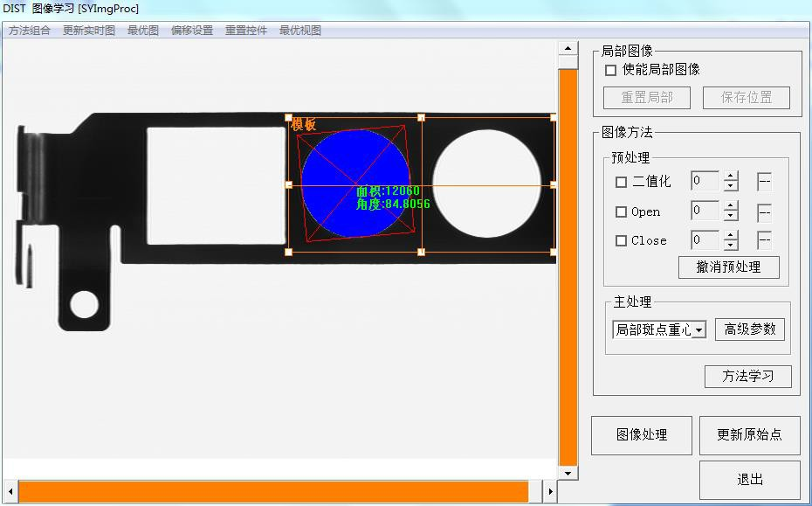Tick the 二值化 checkbox
This screenshot has width=812, height=506.
pos(622,183)
